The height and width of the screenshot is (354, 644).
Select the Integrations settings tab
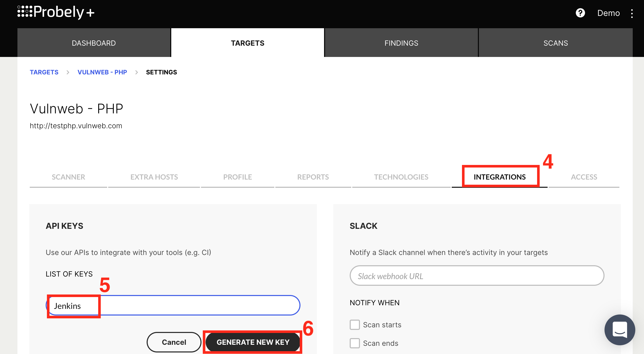pos(500,177)
